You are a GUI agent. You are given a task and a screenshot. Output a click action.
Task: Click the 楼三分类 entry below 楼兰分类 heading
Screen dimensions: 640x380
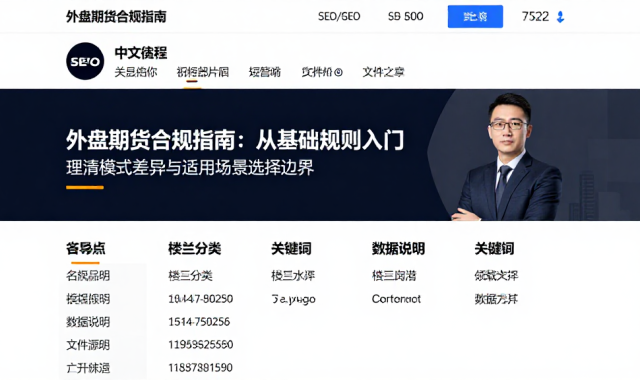pos(190,276)
